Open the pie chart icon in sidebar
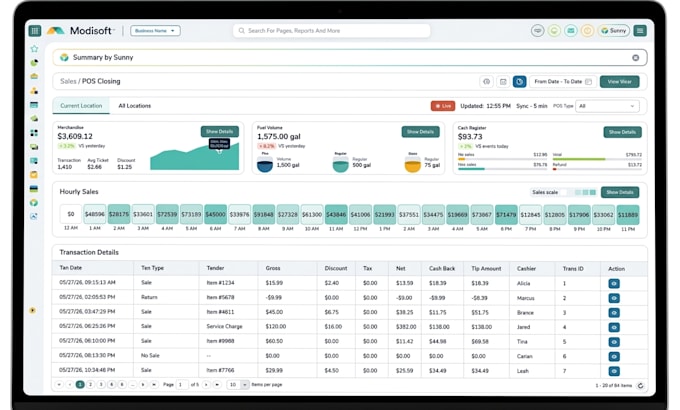 click(34, 63)
